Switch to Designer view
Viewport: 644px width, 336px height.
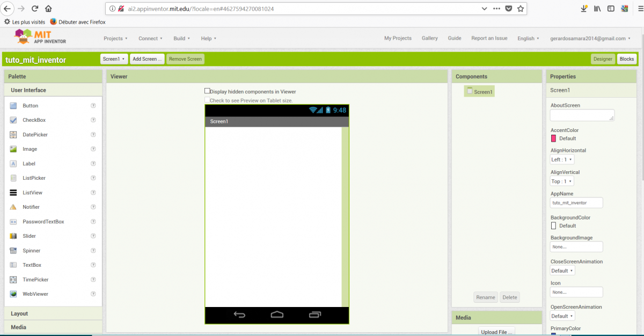coord(603,59)
